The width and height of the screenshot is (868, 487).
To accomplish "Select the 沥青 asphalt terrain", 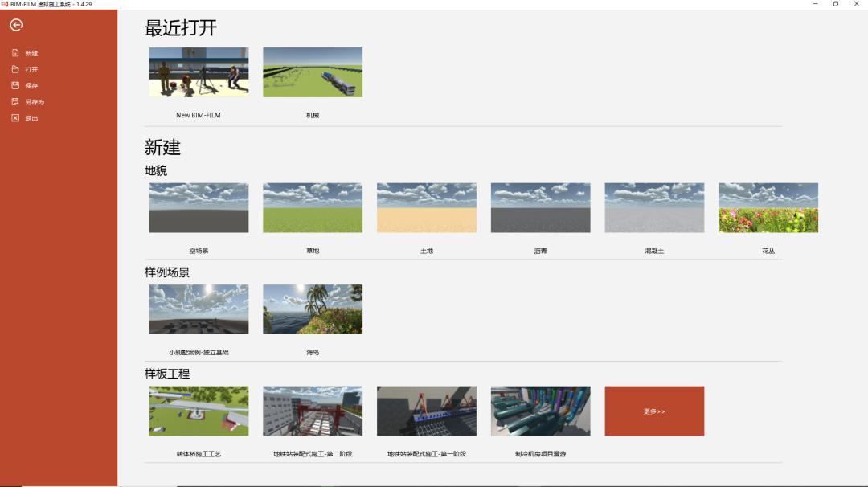I will point(540,207).
